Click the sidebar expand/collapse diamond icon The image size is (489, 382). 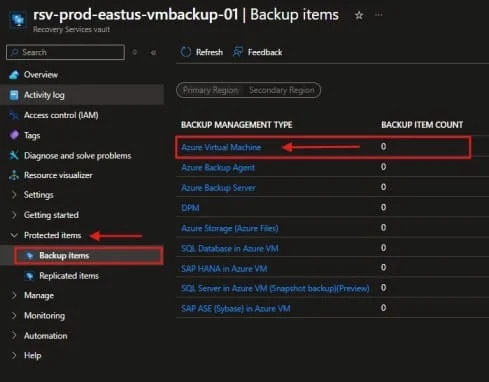point(135,52)
